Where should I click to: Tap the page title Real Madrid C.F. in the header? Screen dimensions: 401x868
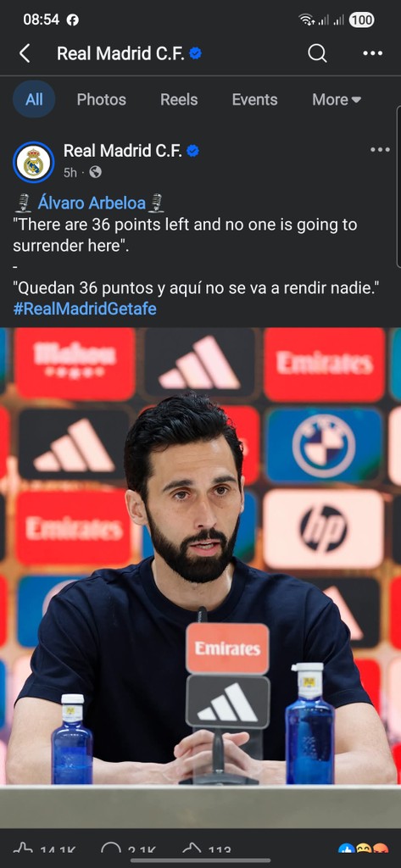[120, 53]
